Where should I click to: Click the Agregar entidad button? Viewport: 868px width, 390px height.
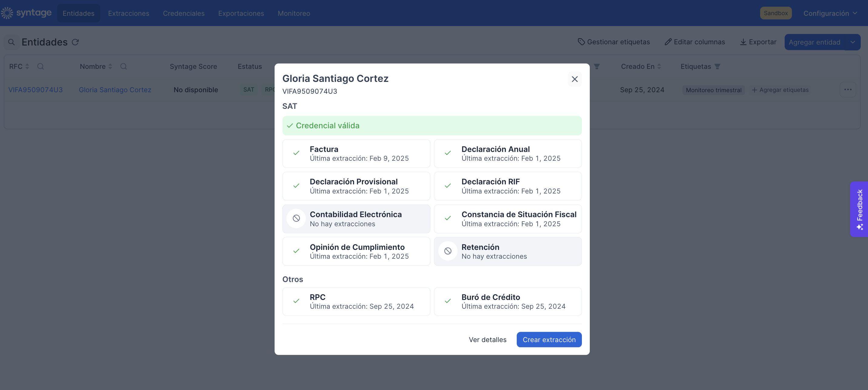814,42
